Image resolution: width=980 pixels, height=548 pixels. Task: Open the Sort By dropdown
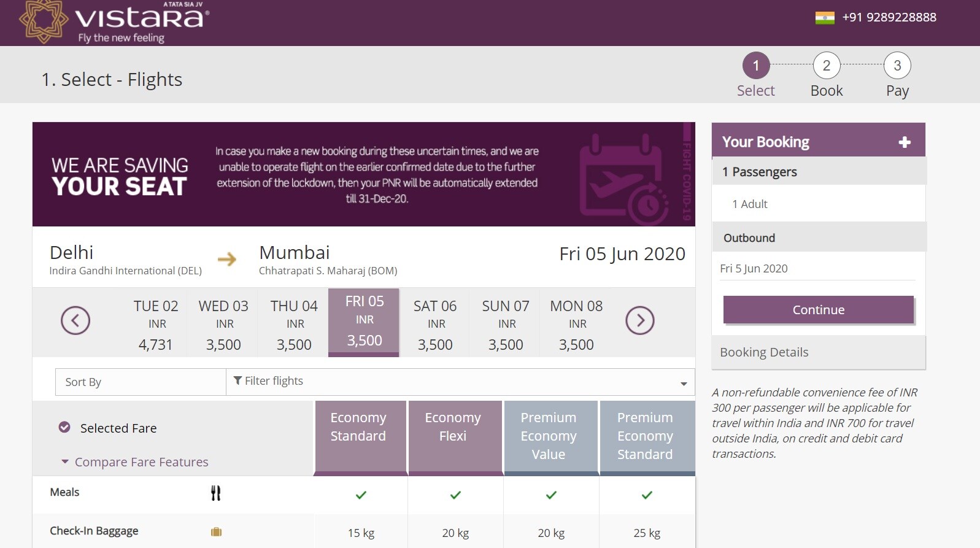click(x=141, y=382)
